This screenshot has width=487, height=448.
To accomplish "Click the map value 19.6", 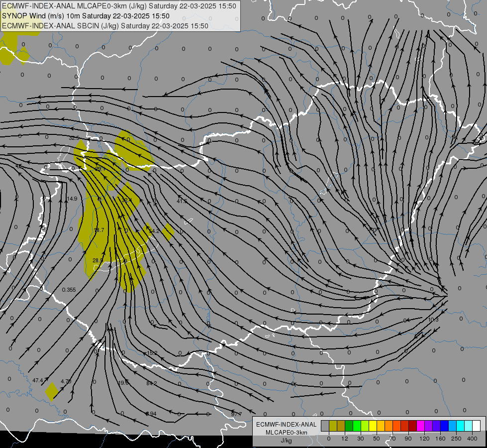I will coord(123,383).
